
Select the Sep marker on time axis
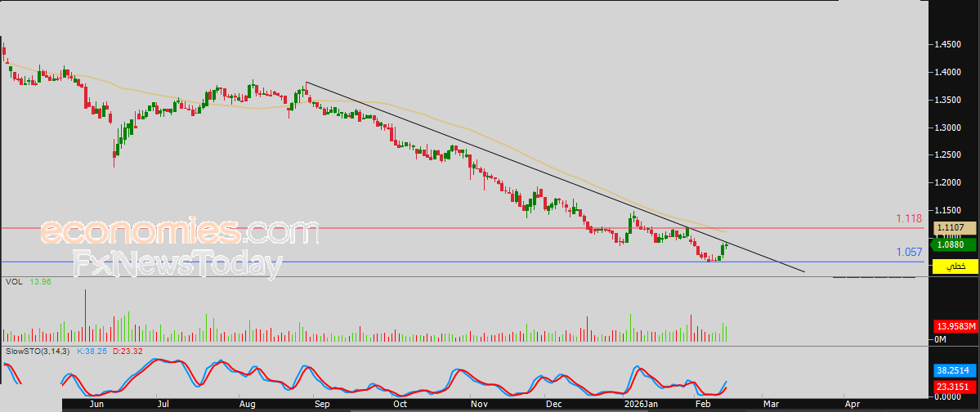point(322,404)
